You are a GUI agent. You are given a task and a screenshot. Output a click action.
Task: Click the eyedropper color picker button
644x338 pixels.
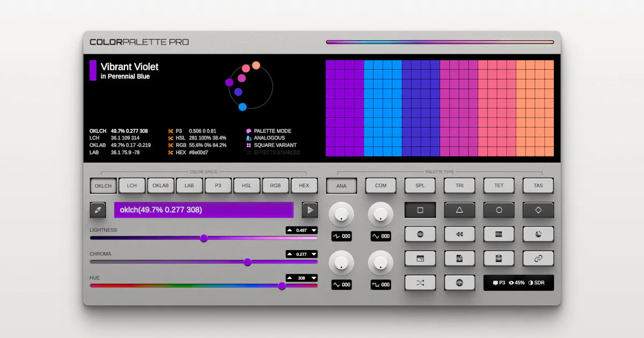point(98,210)
